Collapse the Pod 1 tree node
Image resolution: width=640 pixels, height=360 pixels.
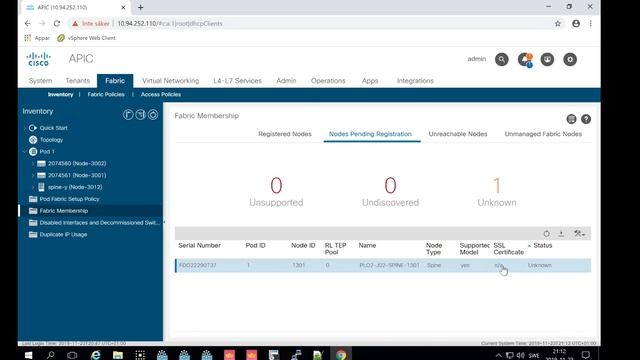tap(25, 151)
